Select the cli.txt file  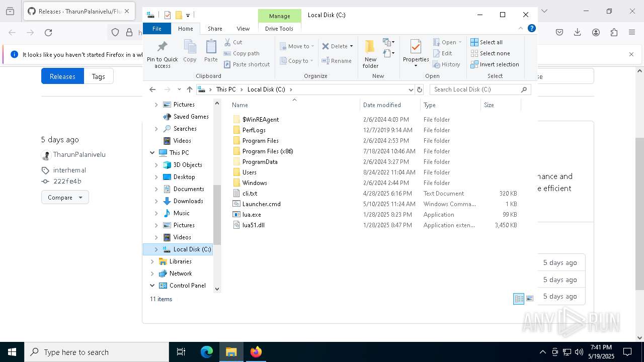(x=250, y=194)
